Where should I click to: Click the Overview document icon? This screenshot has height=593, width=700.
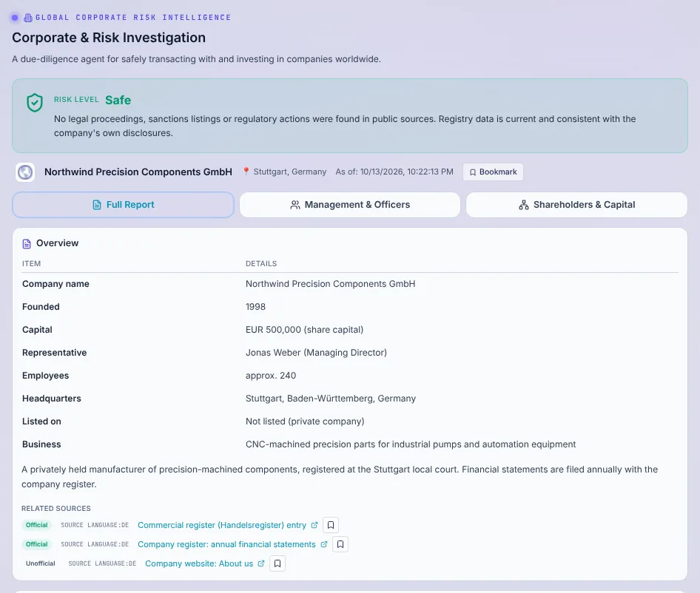point(27,243)
